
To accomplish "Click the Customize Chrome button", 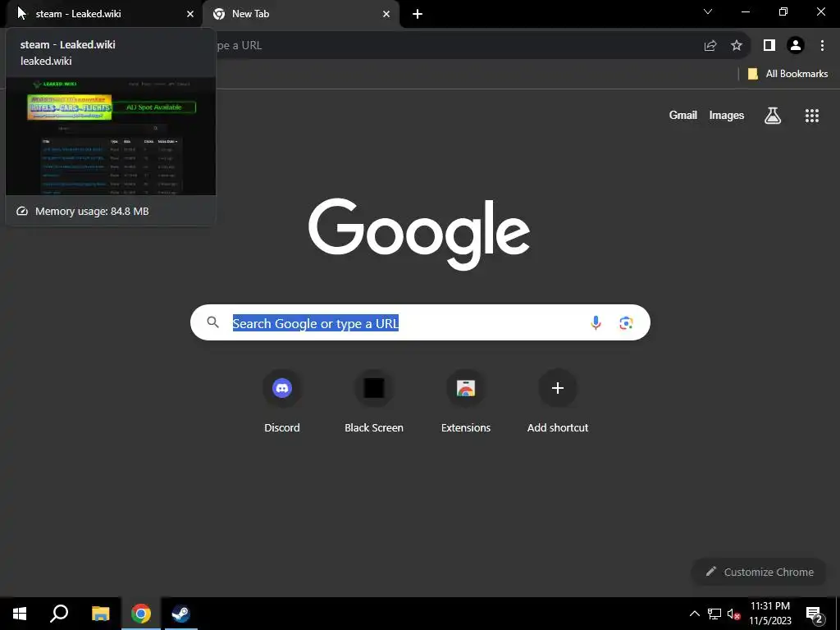I will pos(759,572).
